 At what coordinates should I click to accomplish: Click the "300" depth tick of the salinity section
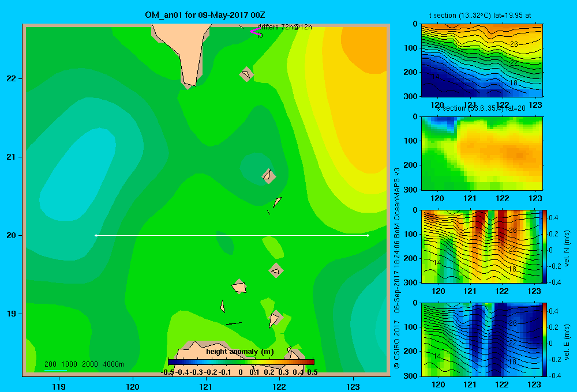tap(411, 190)
